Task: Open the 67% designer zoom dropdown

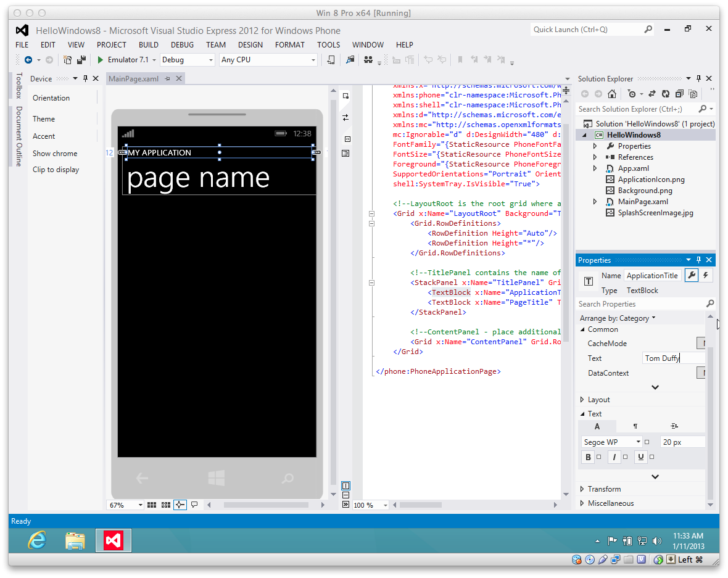Action: tap(140, 505)
